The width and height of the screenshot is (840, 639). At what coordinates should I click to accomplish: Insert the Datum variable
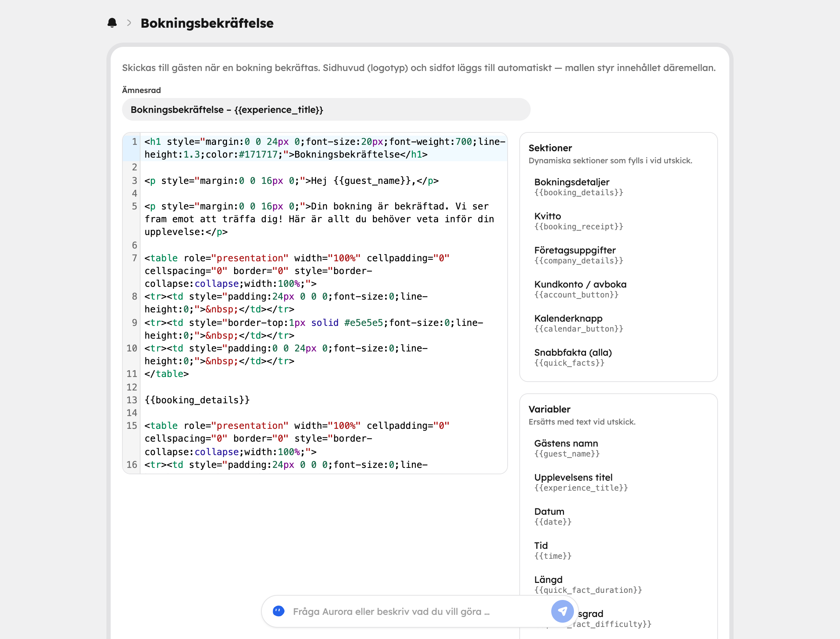pos(618,516)
